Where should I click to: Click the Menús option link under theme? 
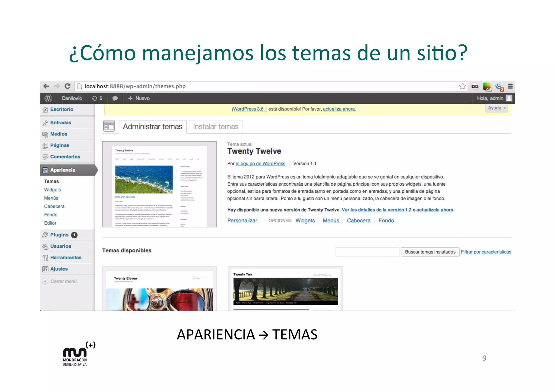(x=331, y=221)
